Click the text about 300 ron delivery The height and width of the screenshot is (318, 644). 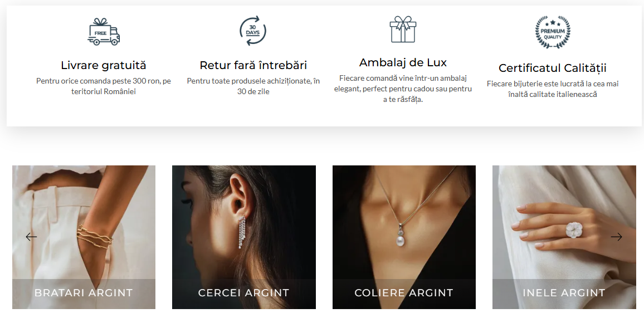[104, 86]
